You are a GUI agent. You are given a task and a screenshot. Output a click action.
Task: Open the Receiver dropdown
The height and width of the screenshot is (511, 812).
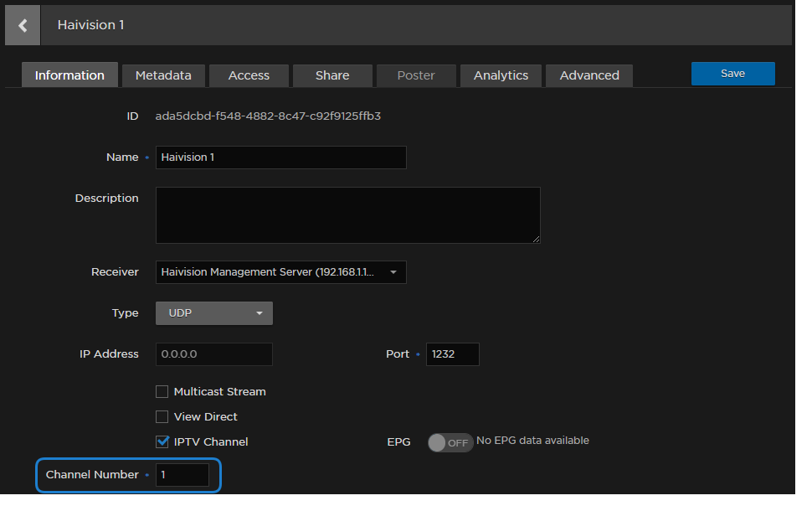click(280, 272)
